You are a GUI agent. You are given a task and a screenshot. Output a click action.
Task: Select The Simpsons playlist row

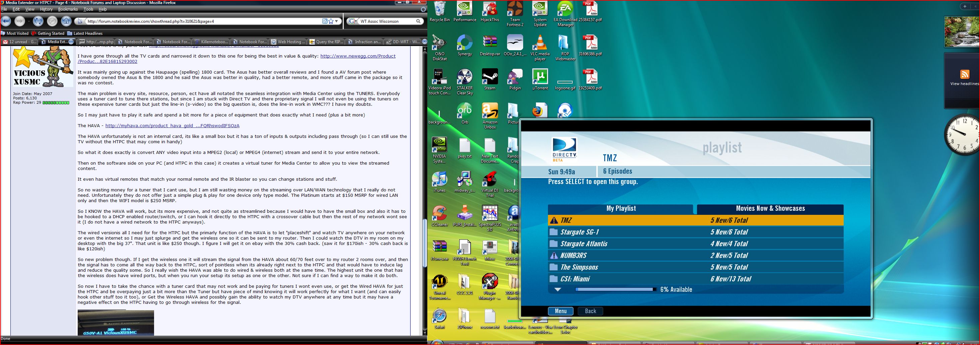click(x=695, y=267)
